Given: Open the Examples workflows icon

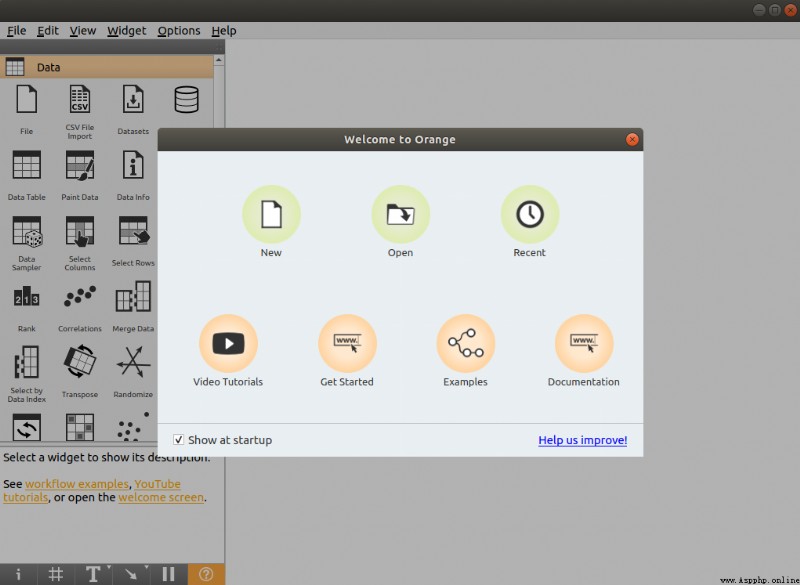Looking at the screenshot, I should pyautogui.click(x=465, y=343).
